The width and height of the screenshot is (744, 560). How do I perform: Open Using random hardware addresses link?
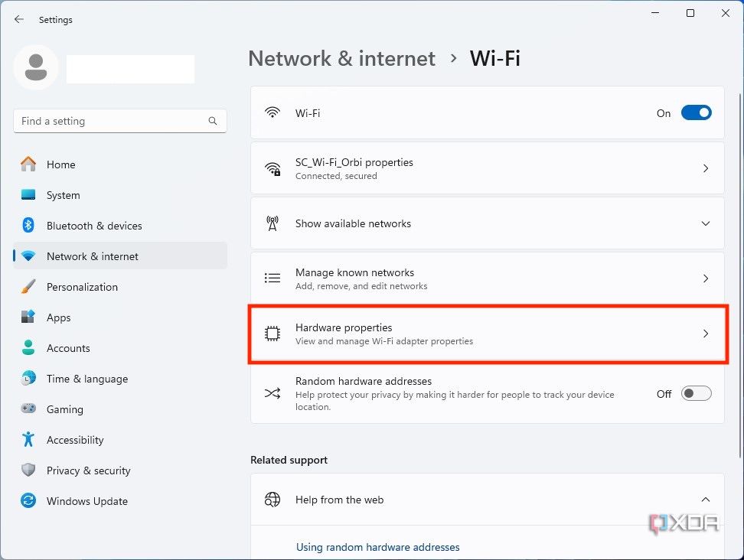click(x=377, y=547)
